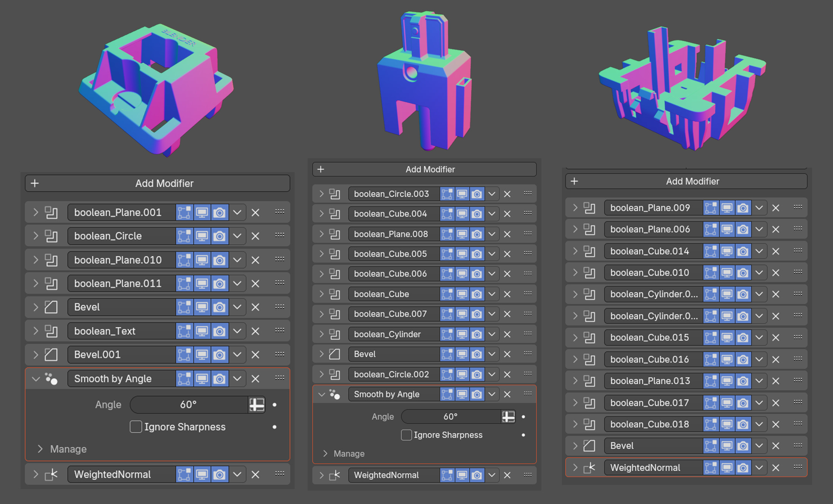Screen dimensions: 833x504
Task: Click Add Modifier in middle panel
Action: (x=425, y=169)
